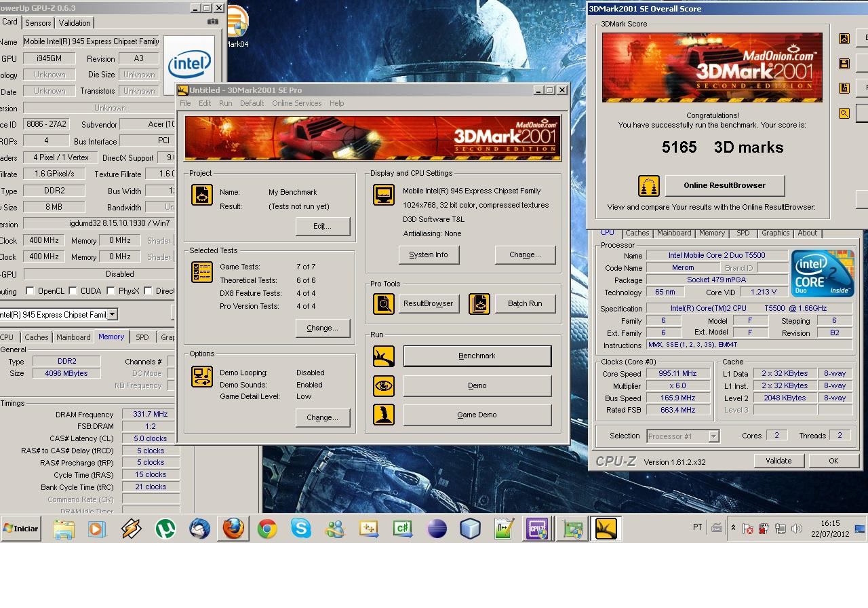Image resolution: width=868 pixels, height=608 pixels.
Task: Open the Default menu in 3DMark2001
Action: tap(252, 103)
